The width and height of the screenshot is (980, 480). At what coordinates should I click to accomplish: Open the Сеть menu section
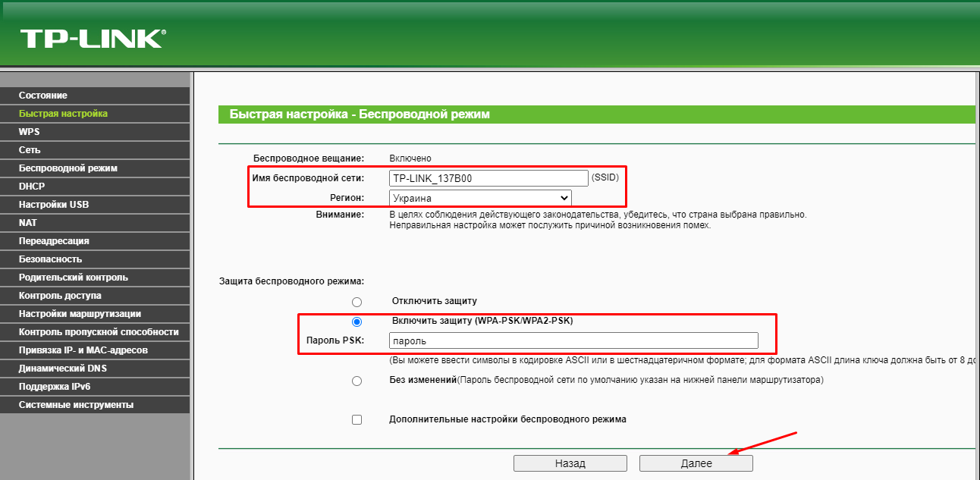tap(95, 150)
